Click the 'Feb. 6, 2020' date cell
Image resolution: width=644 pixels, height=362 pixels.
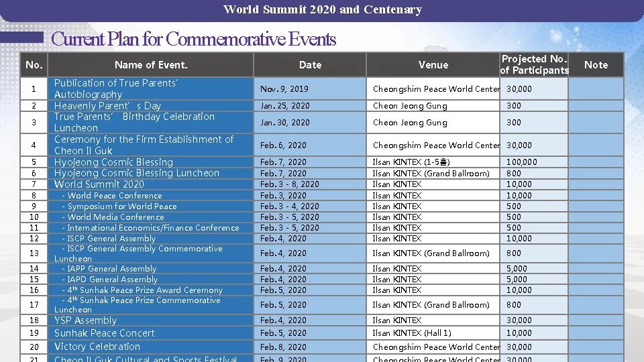tap(310, 145)
